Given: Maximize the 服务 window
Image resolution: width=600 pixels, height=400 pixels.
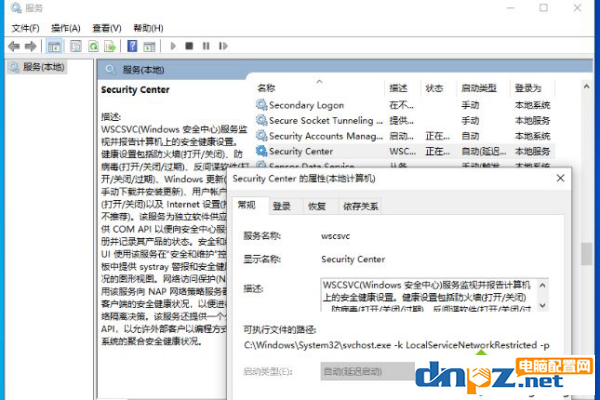Looking at the screenshot, I should click(543, 8).
